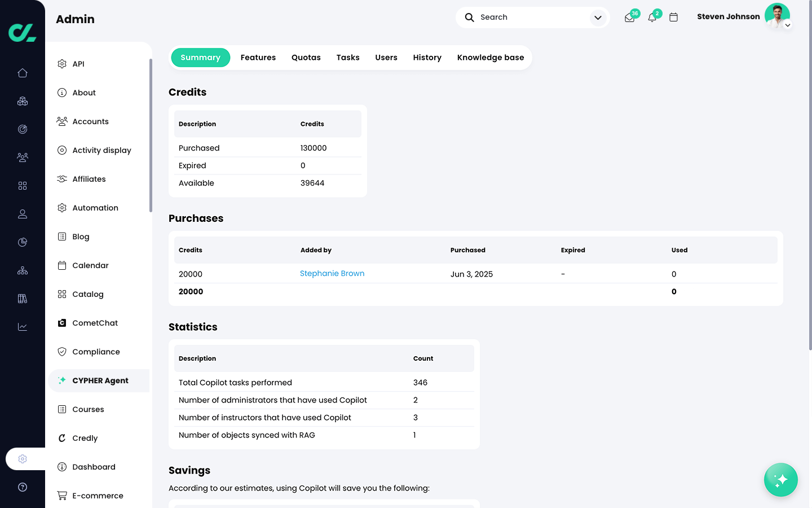Switch to the Quotas tab
812x508 pixels.
(x=306, y=58)
